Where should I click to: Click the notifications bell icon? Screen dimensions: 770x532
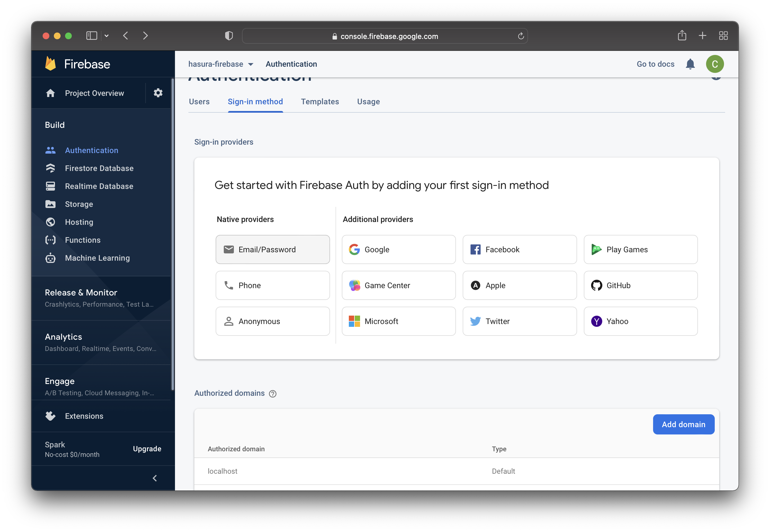click(690, 64)
